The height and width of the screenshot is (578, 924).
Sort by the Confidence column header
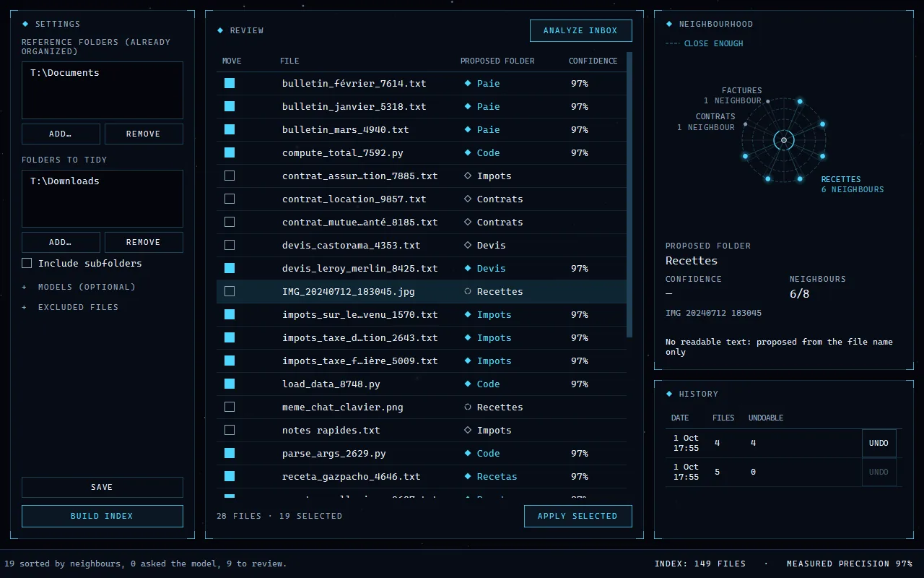[593, 61]
